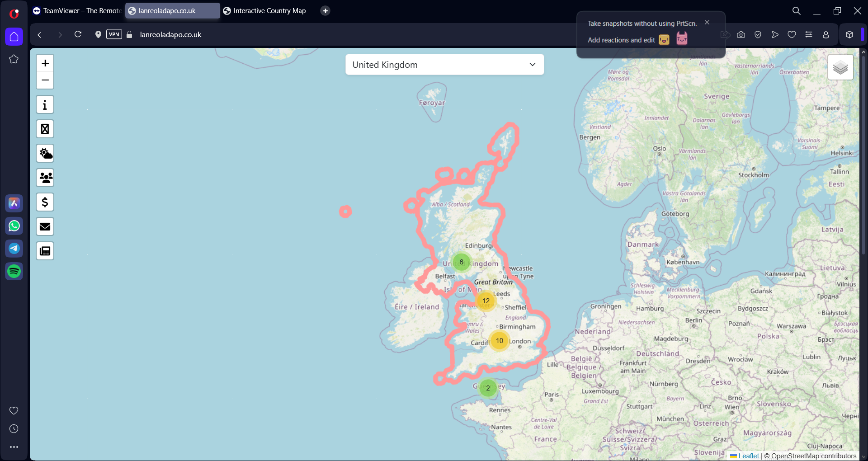Viewport: 868px width, 461px height.
Task: Open the Leaflet attribution link
Action: pos(748,456)
